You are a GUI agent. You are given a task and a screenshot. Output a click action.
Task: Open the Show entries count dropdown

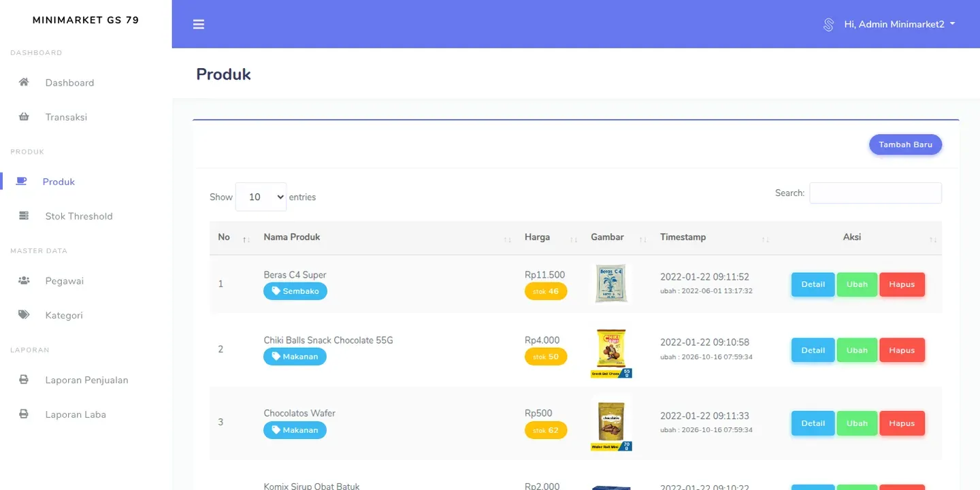[x=261, y=197]
